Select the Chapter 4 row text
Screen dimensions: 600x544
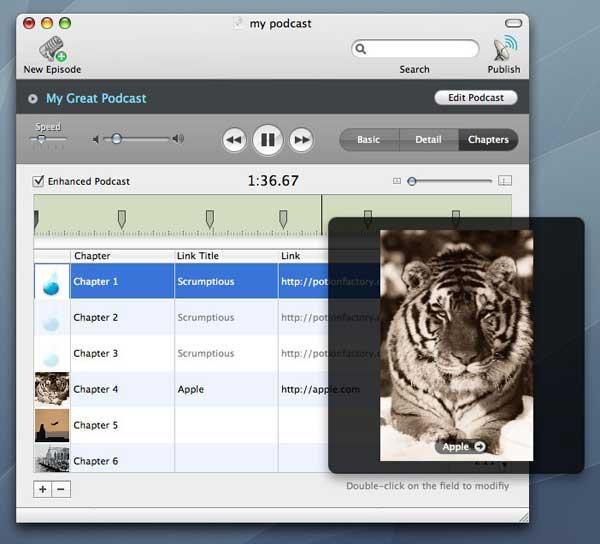(95, 389)
